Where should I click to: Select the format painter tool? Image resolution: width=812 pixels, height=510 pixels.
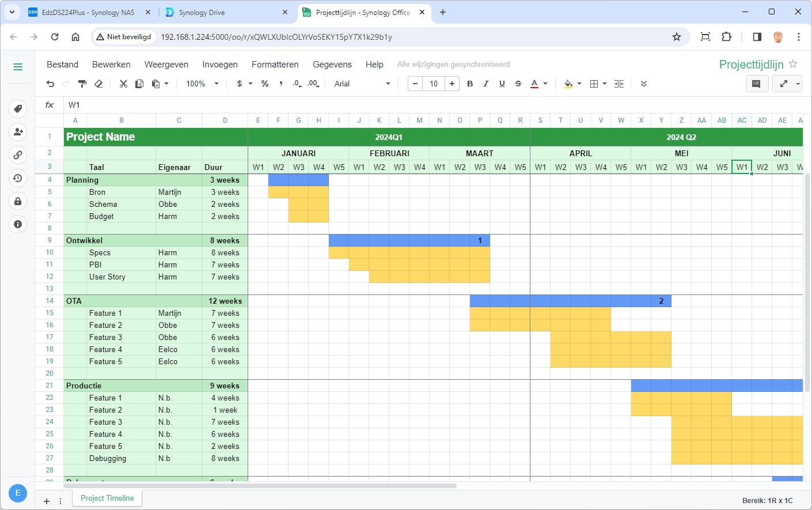coord(82,84)
